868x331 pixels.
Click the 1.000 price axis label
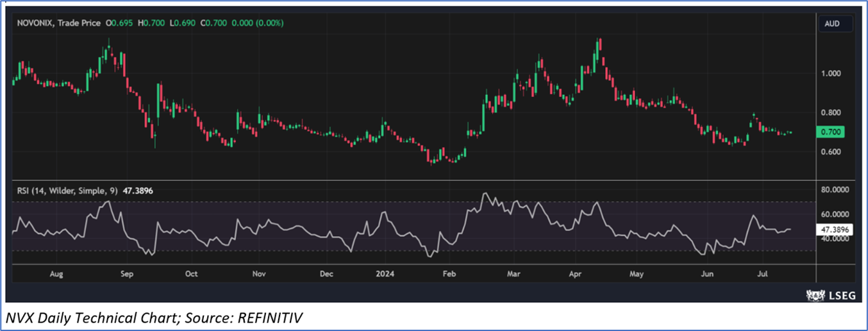(831, 74)
